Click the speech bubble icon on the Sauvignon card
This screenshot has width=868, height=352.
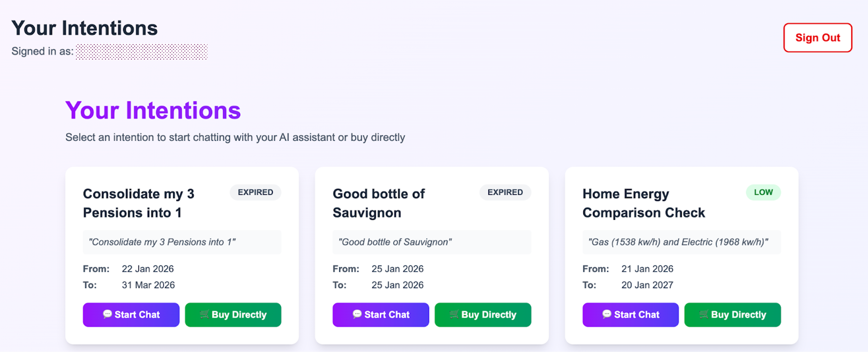(357, 314)
